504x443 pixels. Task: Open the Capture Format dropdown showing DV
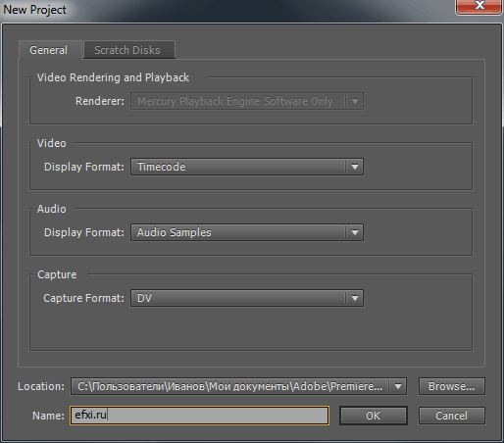[x=247, y=298]
